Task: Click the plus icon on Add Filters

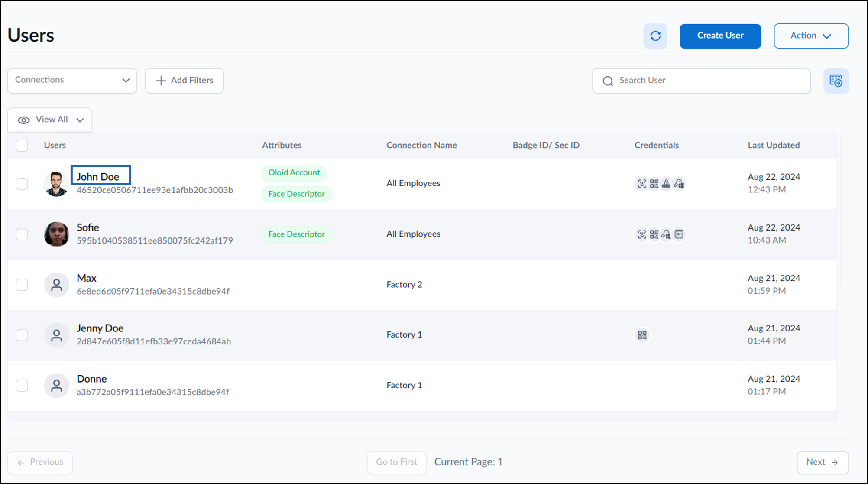Action: pyautogui.click(x=161, y=81)
